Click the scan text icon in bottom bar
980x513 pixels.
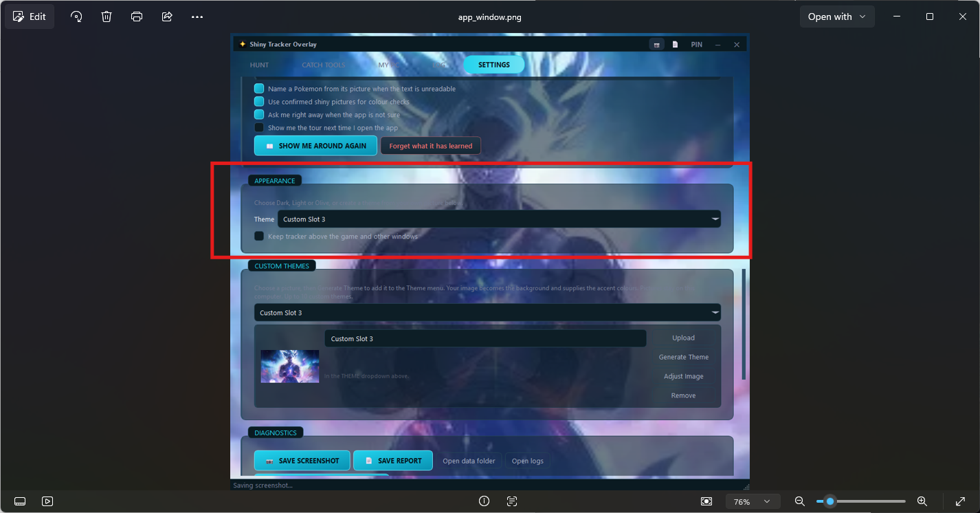[512, 501]
